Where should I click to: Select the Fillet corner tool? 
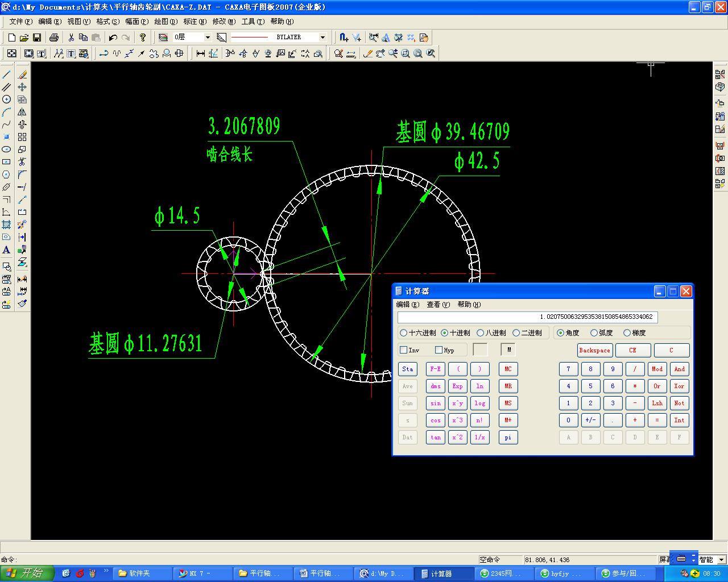click(22, 174)
